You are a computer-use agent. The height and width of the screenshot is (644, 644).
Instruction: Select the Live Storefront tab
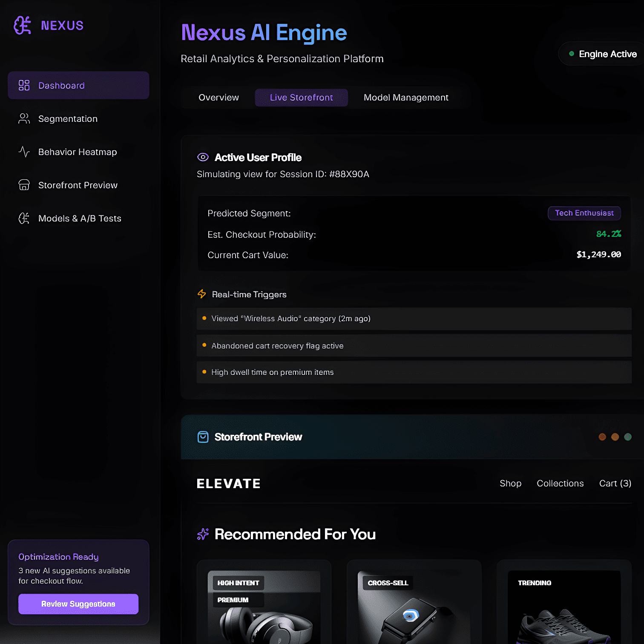point(301,98)
